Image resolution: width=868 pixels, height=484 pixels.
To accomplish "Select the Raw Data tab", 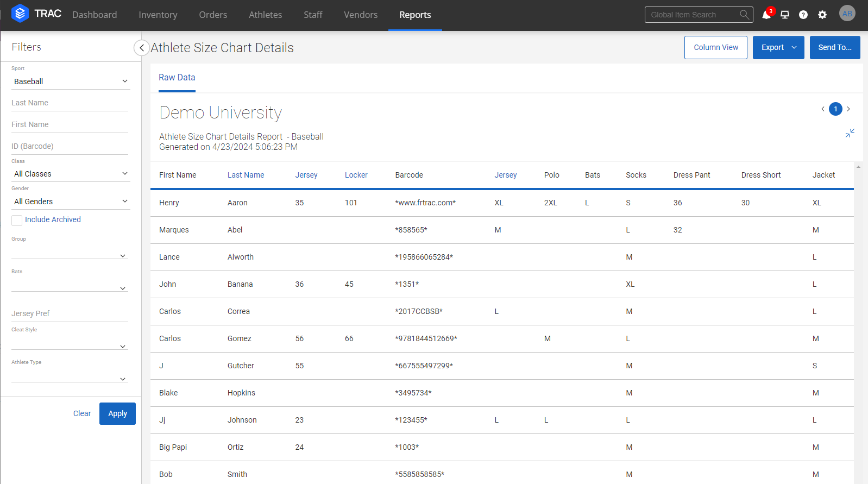I will (x=177, y=78).
